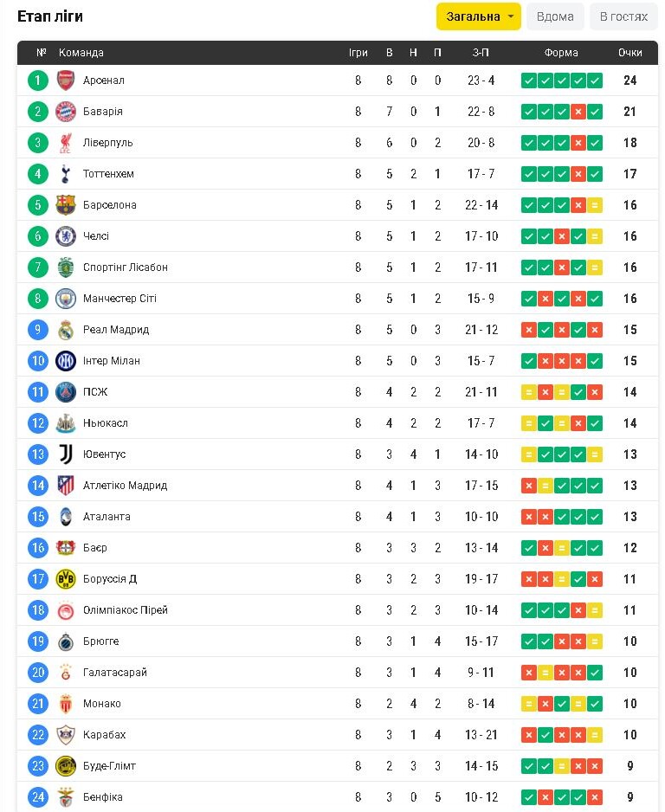Click Barcelona's yellow draw form marker
Screen dimensions: 665x812
(595, 205)
